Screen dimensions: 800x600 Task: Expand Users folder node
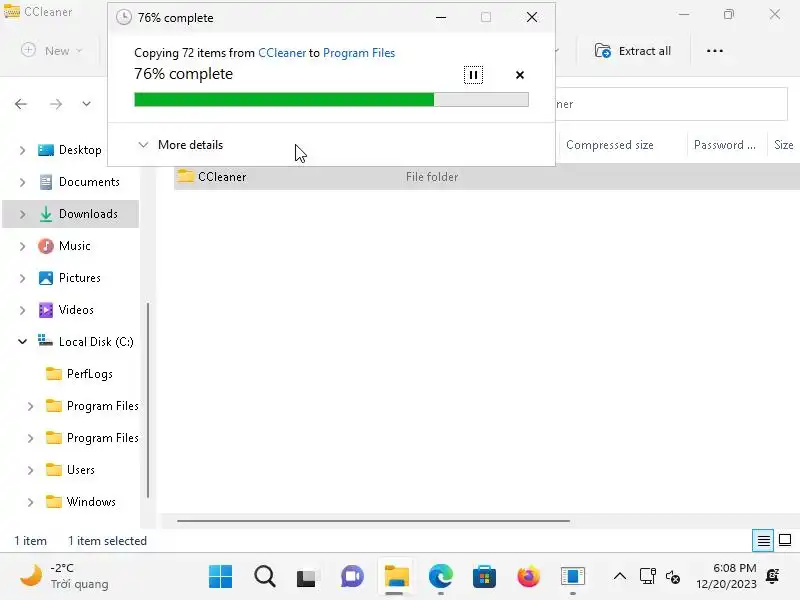click(x=31, y=470)
